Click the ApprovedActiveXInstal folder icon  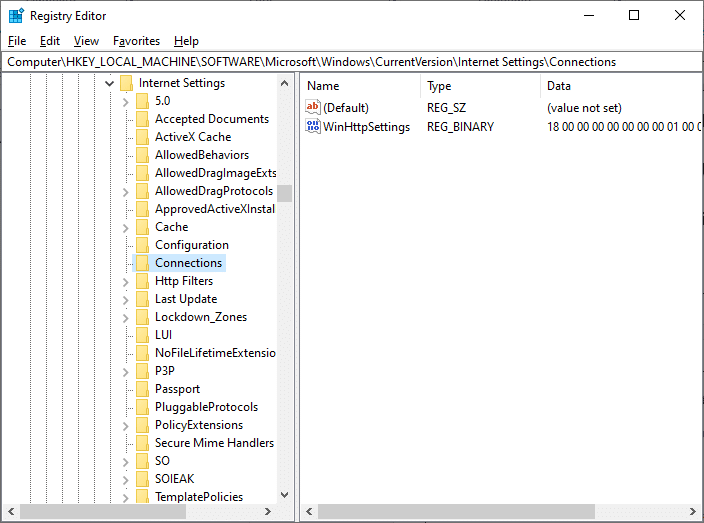(x=142, y=209)
